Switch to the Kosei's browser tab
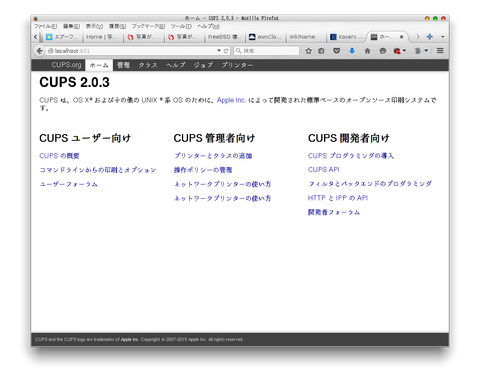The width and height of the screenshot is (480, 382). pos(347,37)
